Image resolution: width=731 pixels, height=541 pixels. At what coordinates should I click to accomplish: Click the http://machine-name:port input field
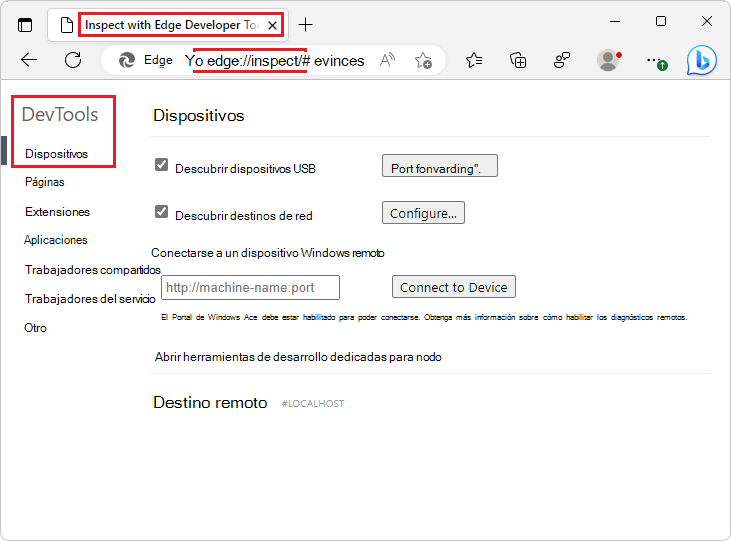pyautogui.click(x=250, y=287)
